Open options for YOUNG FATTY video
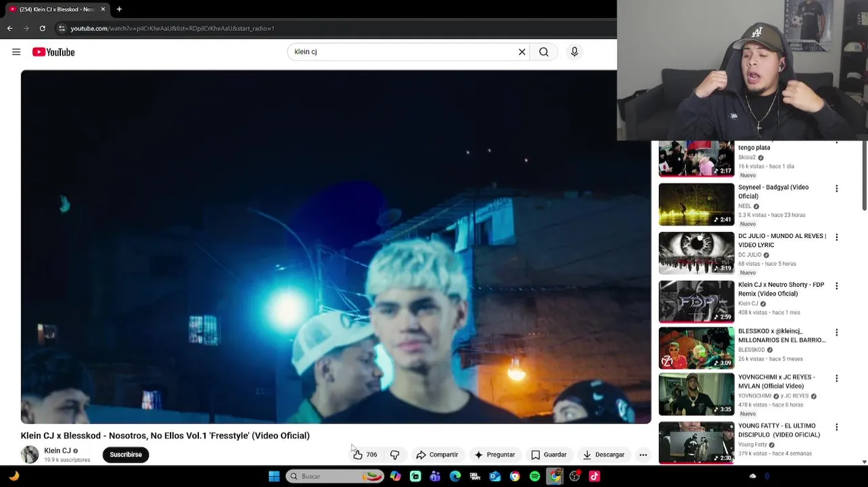This screenshot has width=868, height=487. (836, 427)
